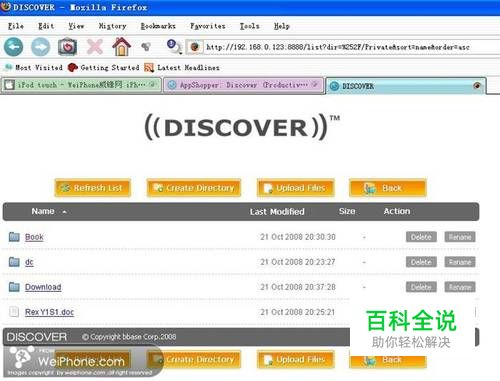Image resolution: width=500 pixels, height=381 pixels.
Task: Rename the Book folder
Action: click(460, 237)
